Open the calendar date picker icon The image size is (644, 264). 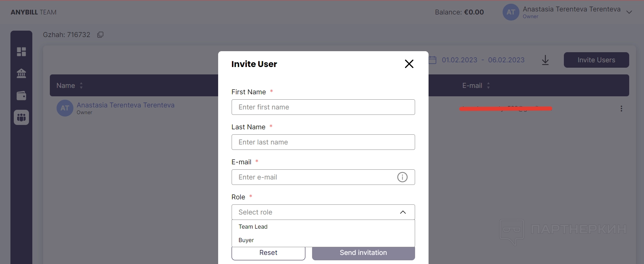click(x=433, y=60)
